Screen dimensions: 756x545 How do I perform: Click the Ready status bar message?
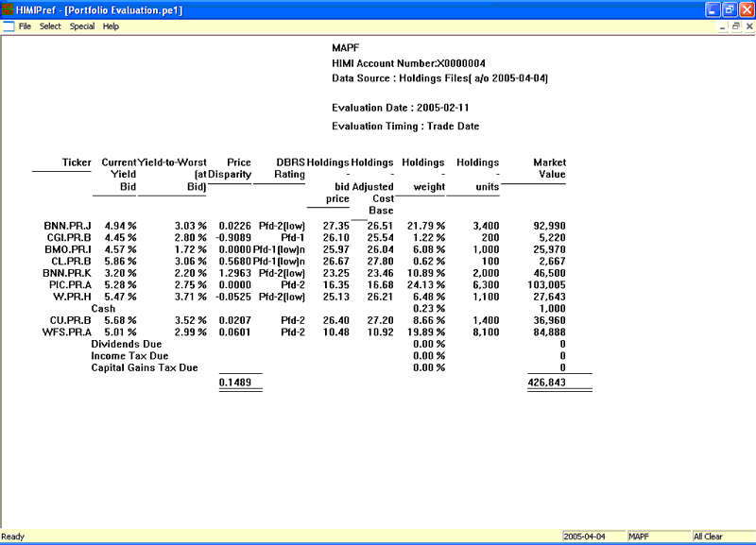(x=13, y=536)
